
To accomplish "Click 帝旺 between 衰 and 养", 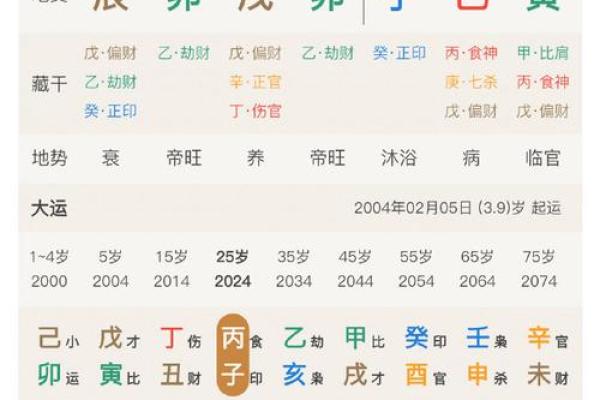I will tap(184, 158).
